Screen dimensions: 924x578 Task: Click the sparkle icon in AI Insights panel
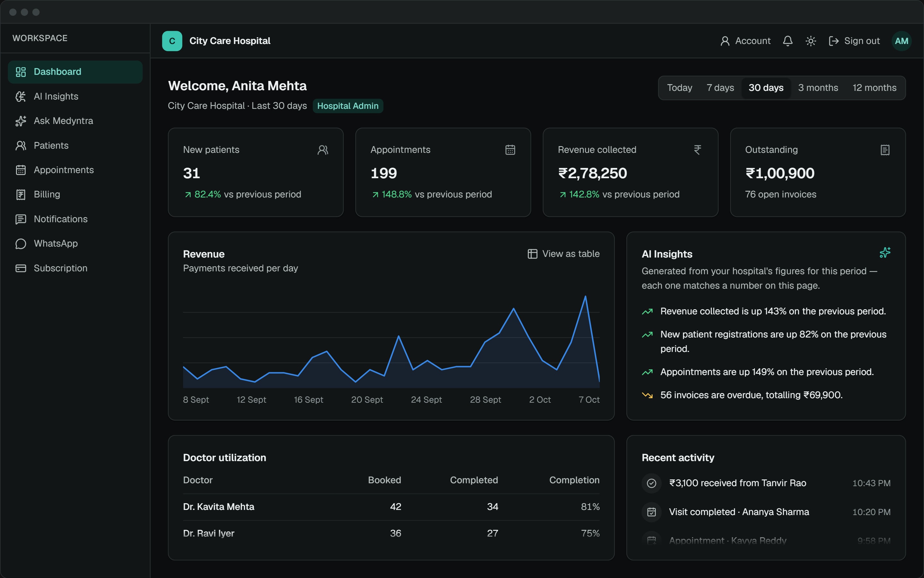885,253
